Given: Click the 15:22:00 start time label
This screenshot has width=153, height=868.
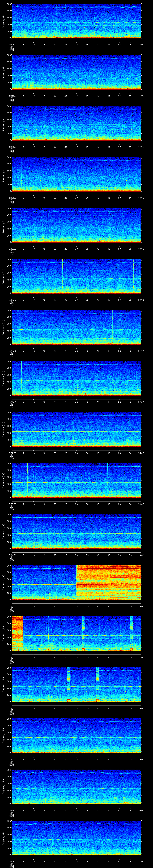Looking at the screenshot, I should click(x=12, y=453).
